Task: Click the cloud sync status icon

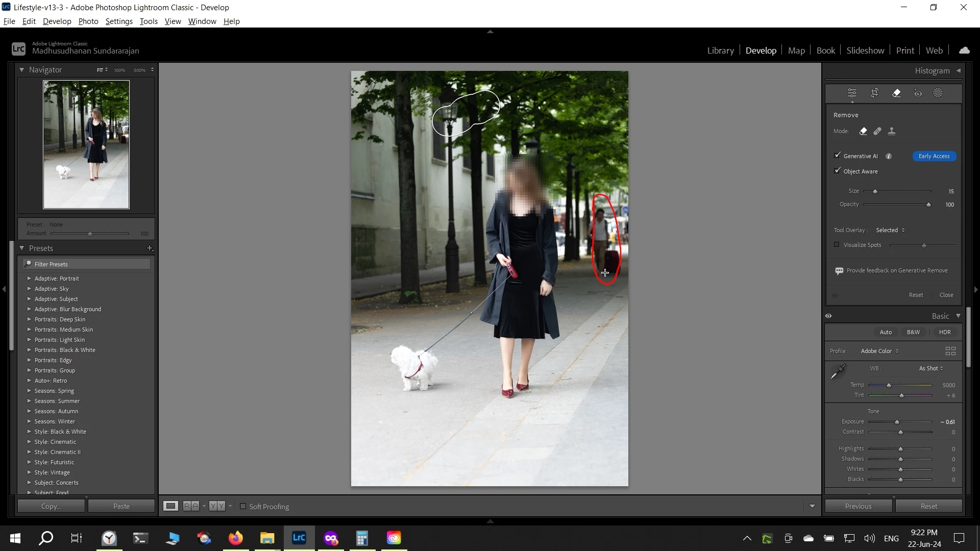Action: (964, 50)
